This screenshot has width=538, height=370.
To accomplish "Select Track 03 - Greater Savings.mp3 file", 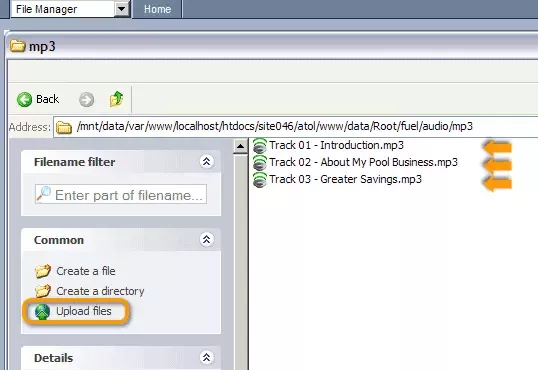I will tap(346, 179).
